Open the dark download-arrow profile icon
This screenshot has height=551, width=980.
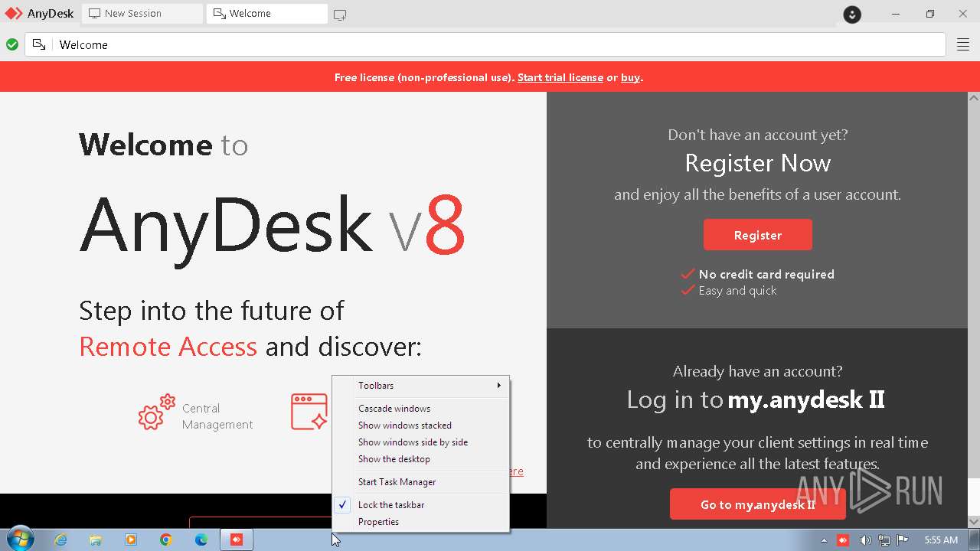point(852,15)
